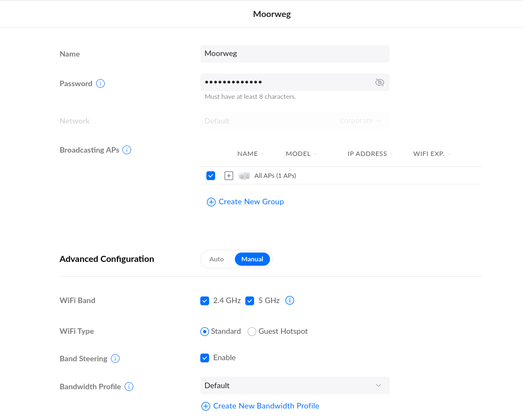
Task: Disable the 5 GHz band checkbox
Action: [x=250, y=300]
